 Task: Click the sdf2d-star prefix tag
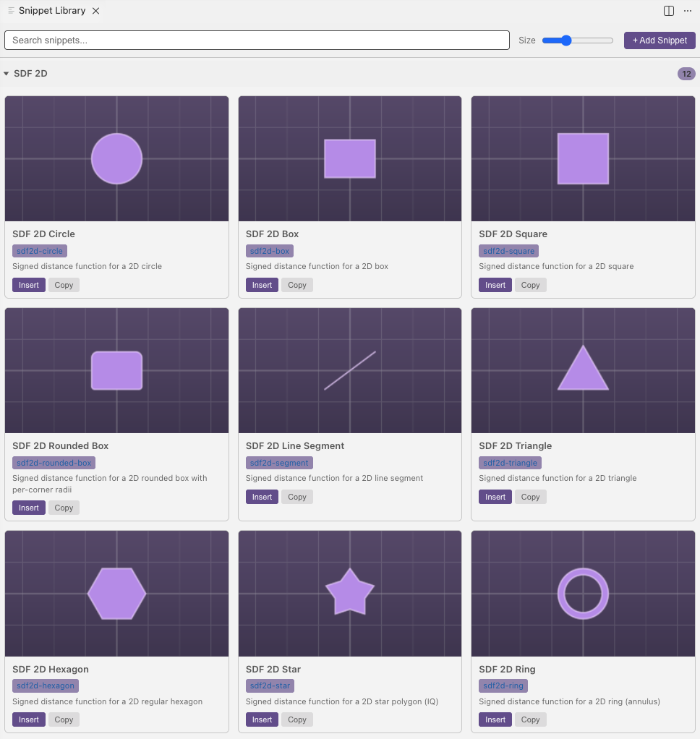coord(270,685)
